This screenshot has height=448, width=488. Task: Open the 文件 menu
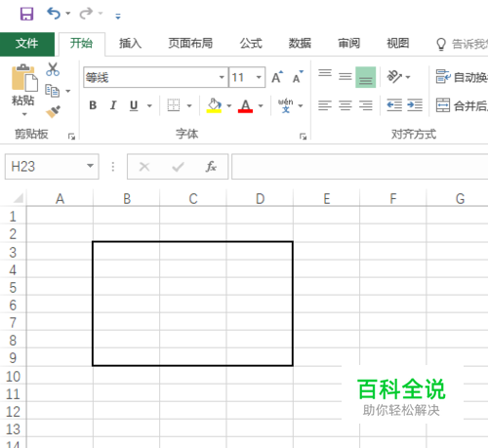point(27,44)
